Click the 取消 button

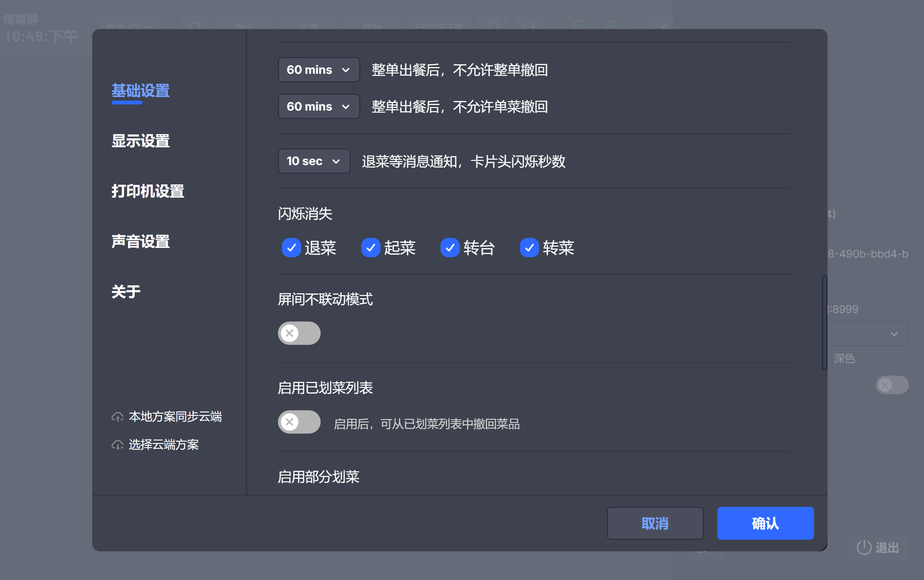tap(655, 523)
